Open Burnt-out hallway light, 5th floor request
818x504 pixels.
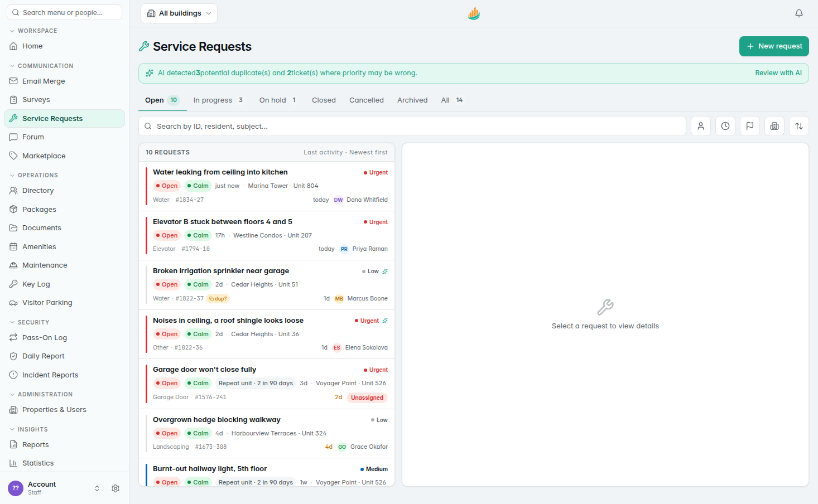[267, 473]
